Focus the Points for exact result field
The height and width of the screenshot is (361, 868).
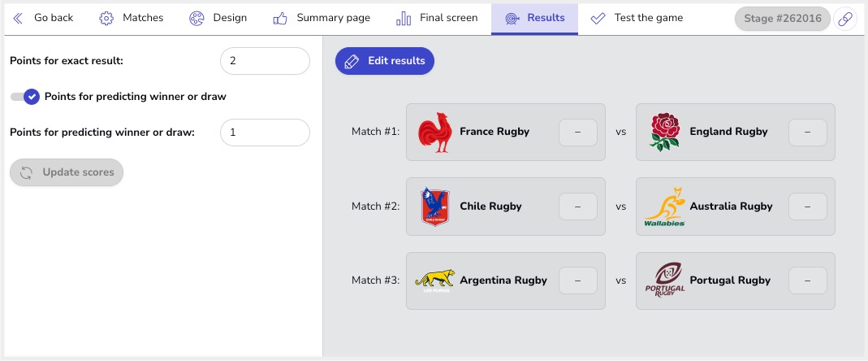click(266, 61)
